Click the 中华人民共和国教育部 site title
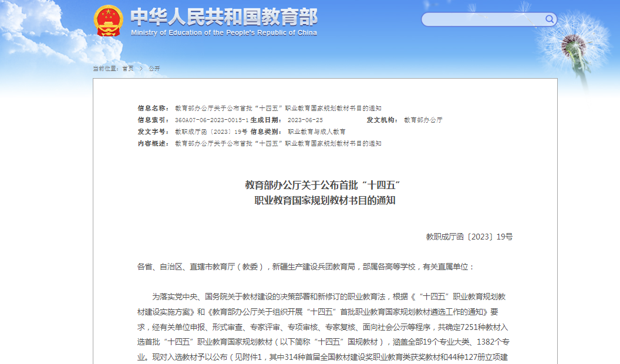The height and width of the screenshot is (364, 620). (224, 16)
